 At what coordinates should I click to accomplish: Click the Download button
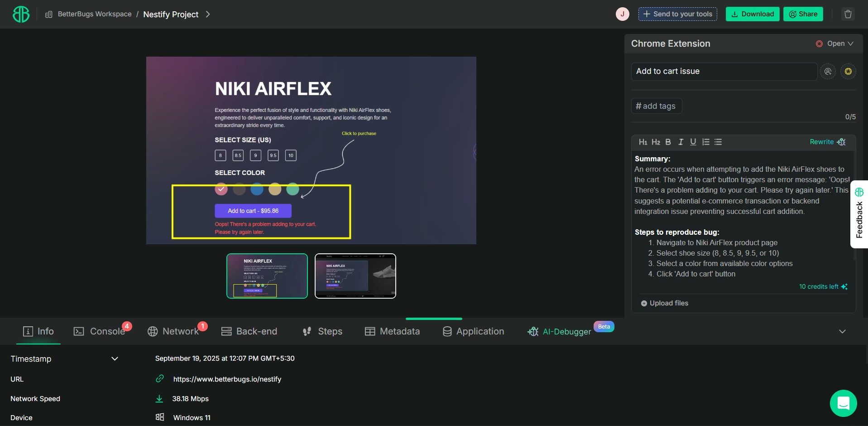752,14
